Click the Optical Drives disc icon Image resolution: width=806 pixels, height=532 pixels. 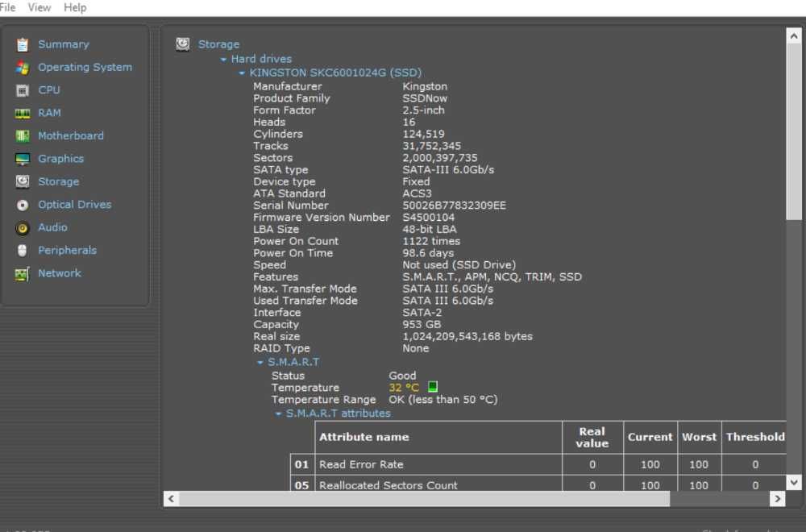(22, 205)
